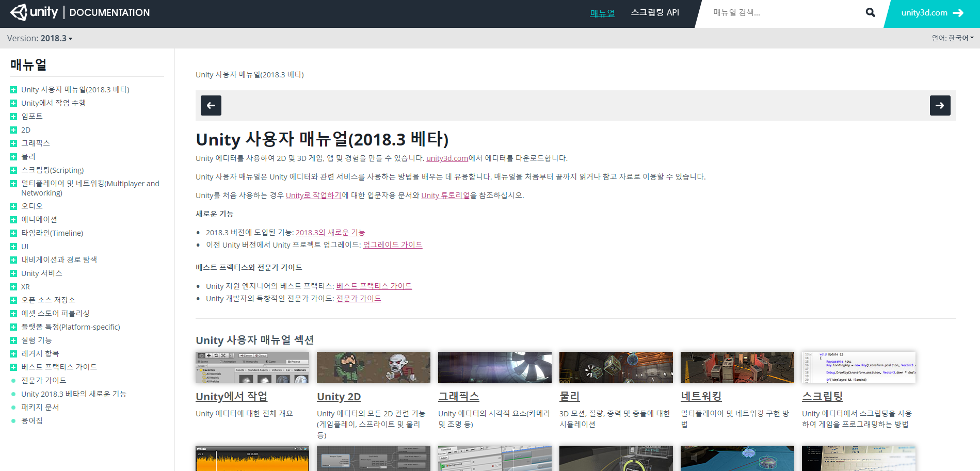Open the 스크립팅 API tab
This screenshot has height=471, width=980.
pos(655,12)
